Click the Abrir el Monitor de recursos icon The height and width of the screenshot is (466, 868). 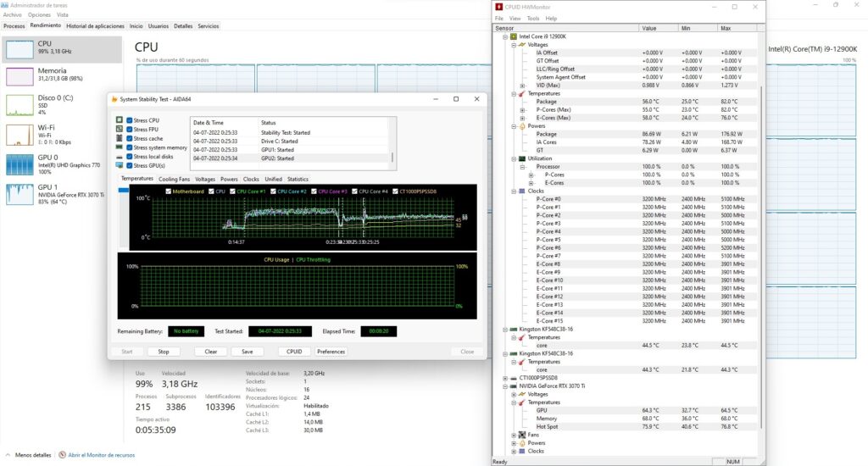point(62,455)
